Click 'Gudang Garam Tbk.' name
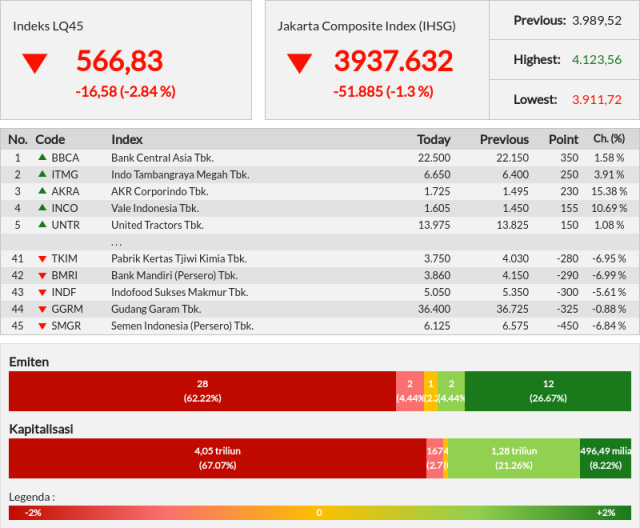The image size is (640, 528). coord(156,309)
